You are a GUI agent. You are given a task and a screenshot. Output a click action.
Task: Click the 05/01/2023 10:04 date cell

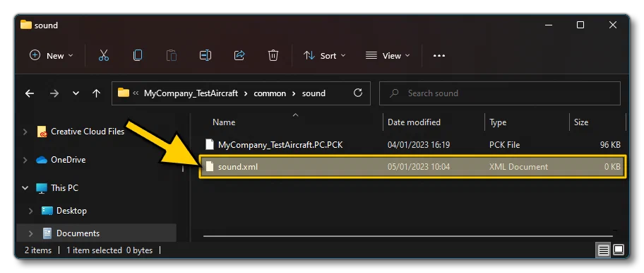[419, 166]
